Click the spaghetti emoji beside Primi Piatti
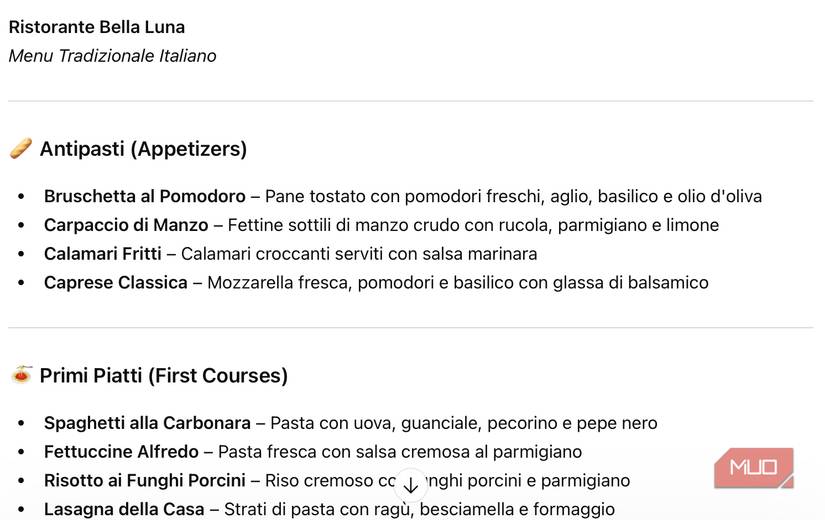This screenshot has width=825, height=520. point(21,375)
